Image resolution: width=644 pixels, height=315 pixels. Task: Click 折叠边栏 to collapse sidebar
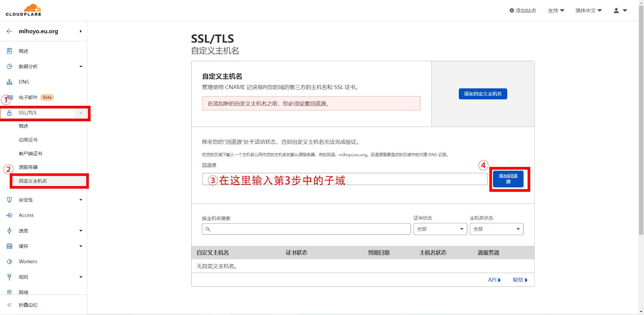[x=28, y=305]
